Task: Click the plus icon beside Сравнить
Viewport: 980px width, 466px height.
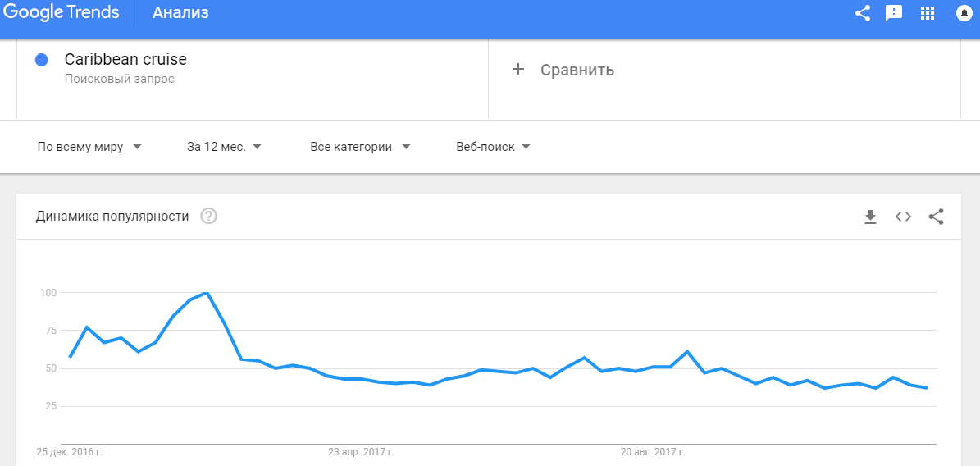Action: (517, 70)
